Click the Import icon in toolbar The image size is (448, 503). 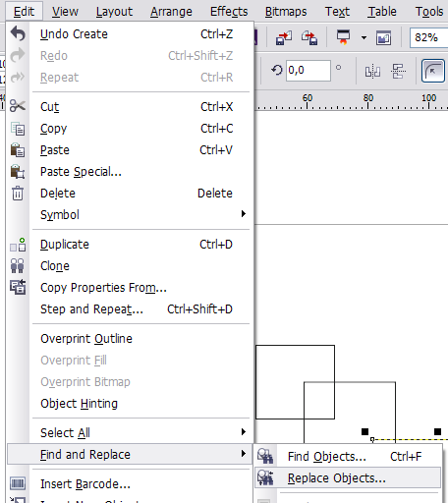coord(284,37)
